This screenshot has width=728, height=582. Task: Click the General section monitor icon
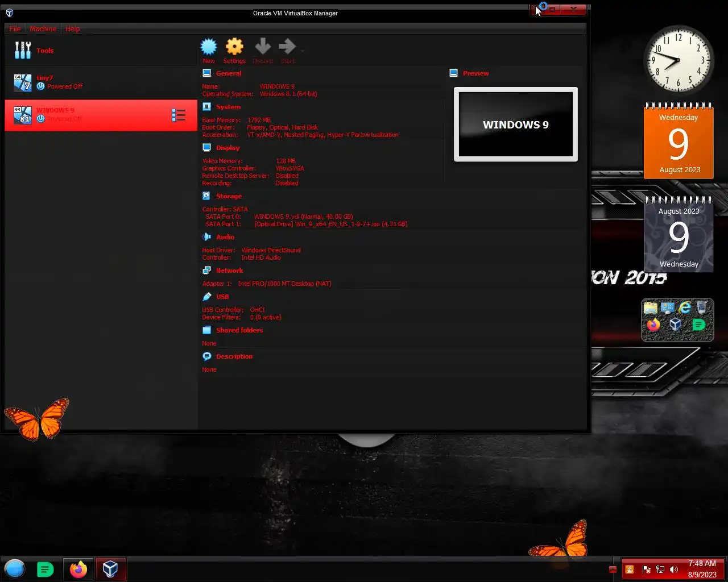pyautogui.click(x=206, y=73)
